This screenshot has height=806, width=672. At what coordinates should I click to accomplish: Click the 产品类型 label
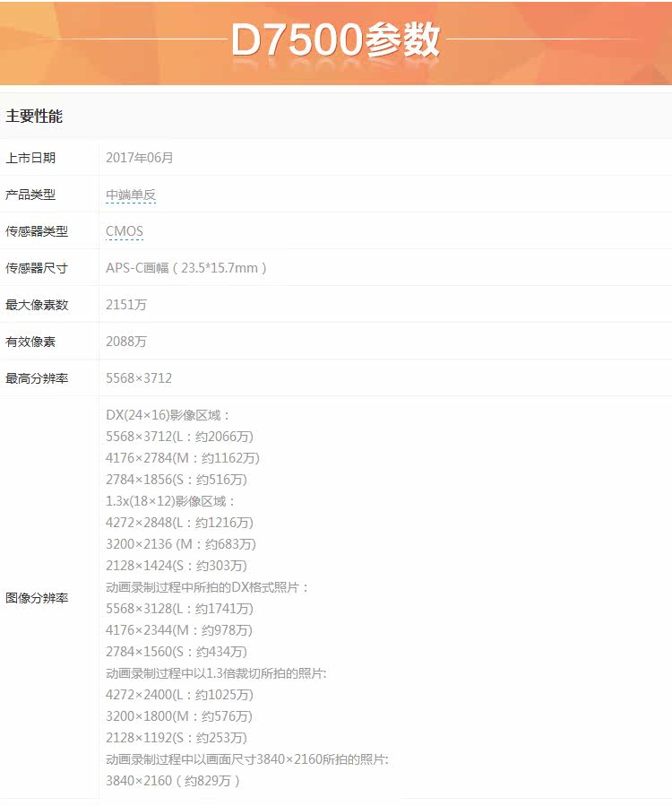[30, 195]
